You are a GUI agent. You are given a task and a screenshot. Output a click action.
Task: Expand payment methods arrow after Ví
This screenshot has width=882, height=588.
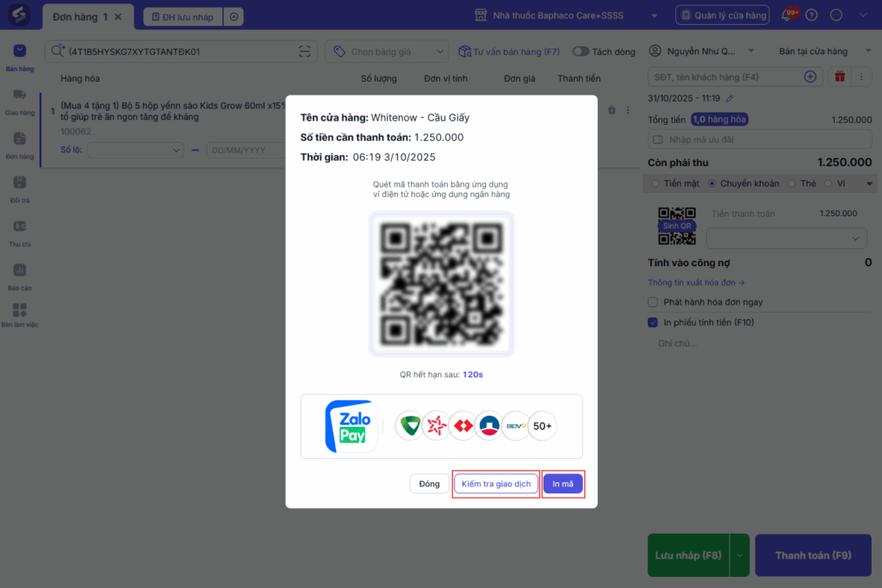click(869, 183)
